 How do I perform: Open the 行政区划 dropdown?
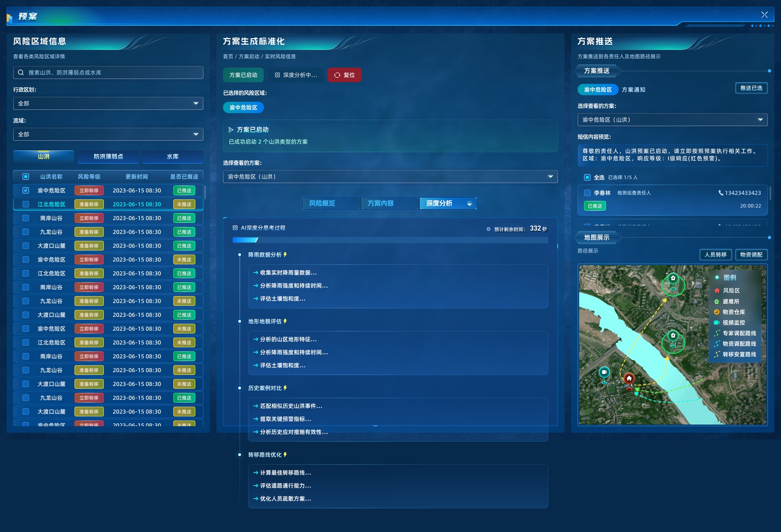pyautogui.click(x=108, y=103)
